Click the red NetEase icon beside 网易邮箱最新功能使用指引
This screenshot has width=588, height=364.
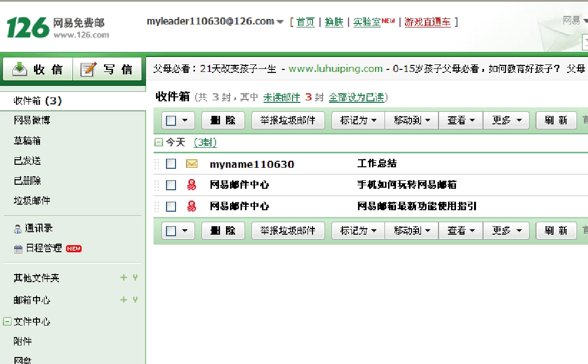click(191, 206)
